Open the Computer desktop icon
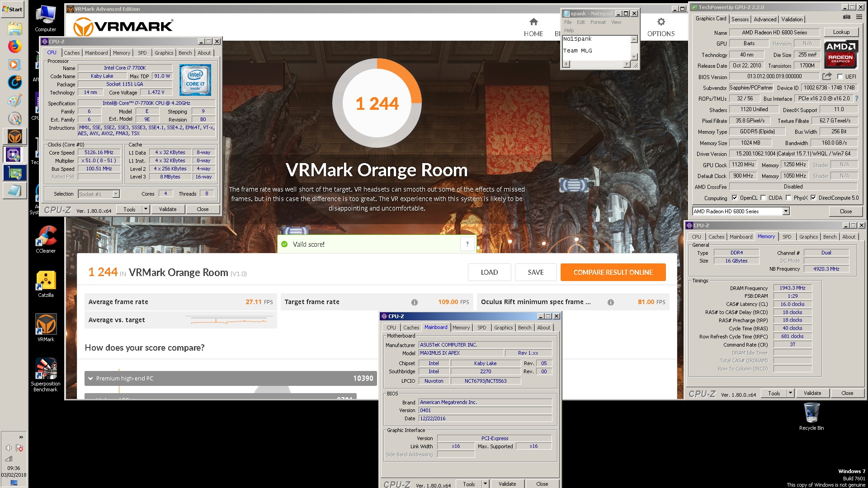 [x=46, y=19]
